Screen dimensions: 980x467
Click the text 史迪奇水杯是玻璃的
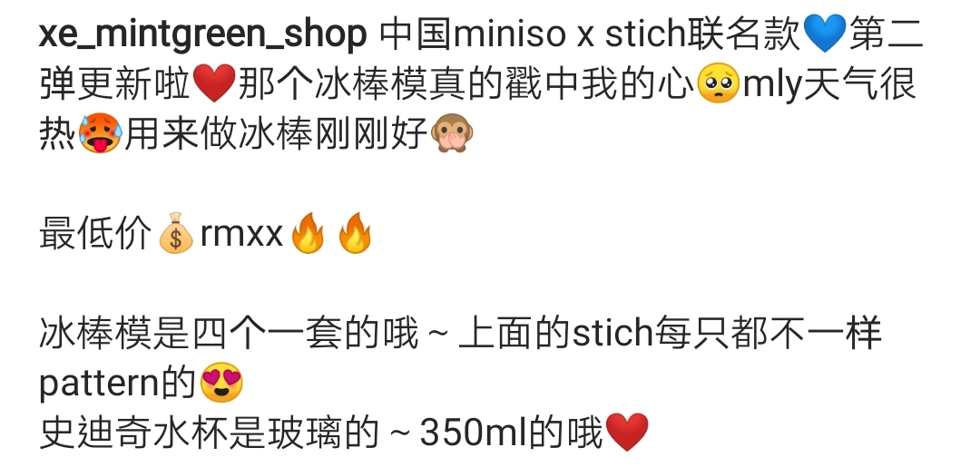209,432
